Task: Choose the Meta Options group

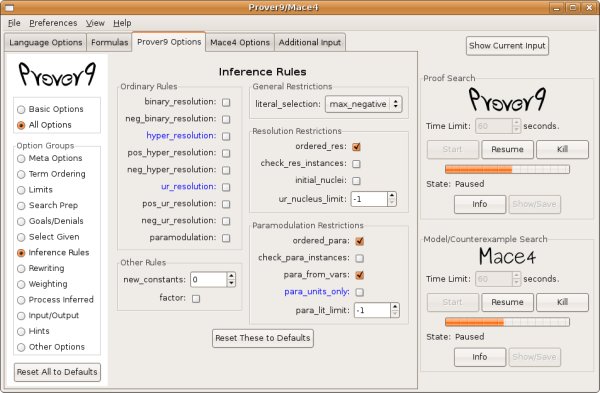Action: point(21,158)
